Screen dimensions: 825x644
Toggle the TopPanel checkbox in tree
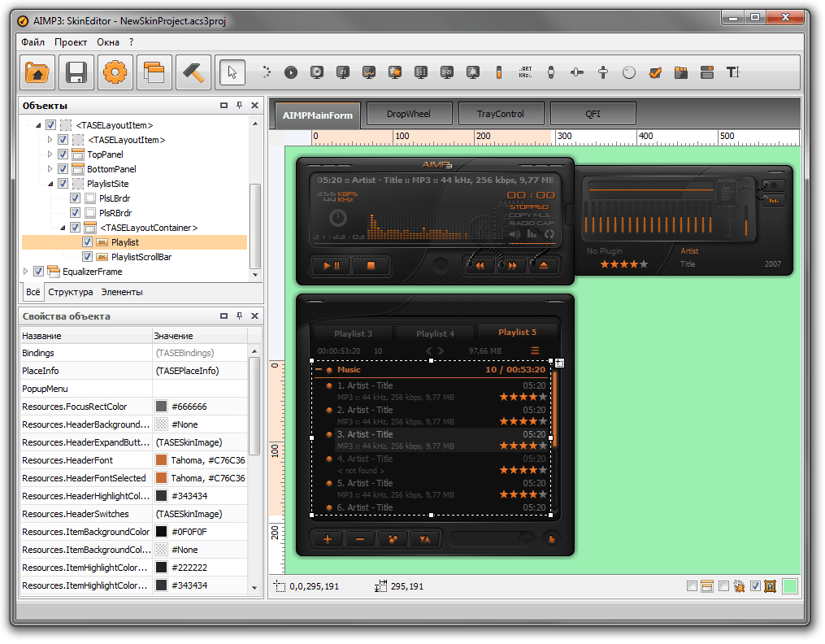[x=63, y=154]
